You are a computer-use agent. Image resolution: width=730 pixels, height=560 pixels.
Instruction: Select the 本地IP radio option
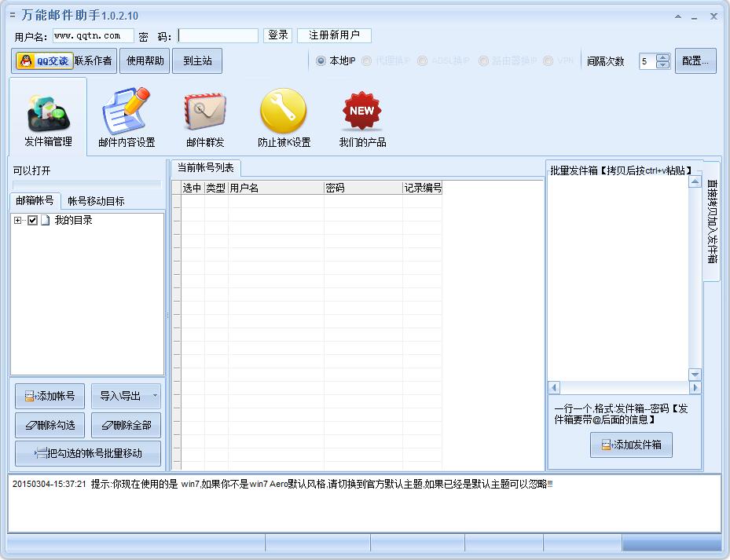pos(322,60)
